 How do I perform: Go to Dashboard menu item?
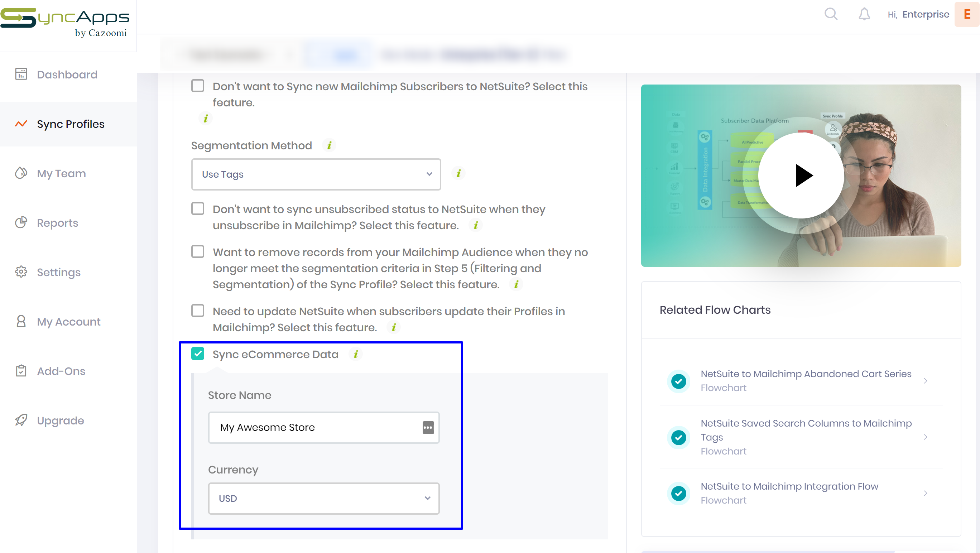click(x=67, y=74)
